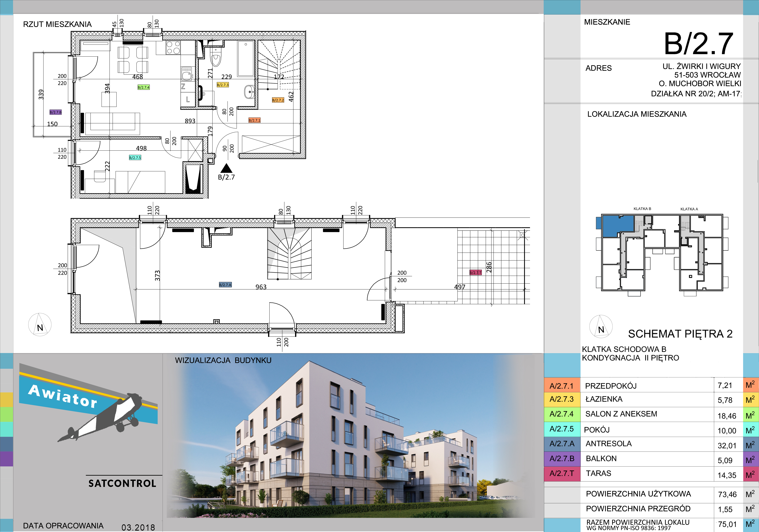This screenshot has height=532, width=759.
Task: Click the black entrance arrow above the B/2.7 label
Action: click(226, 168)
